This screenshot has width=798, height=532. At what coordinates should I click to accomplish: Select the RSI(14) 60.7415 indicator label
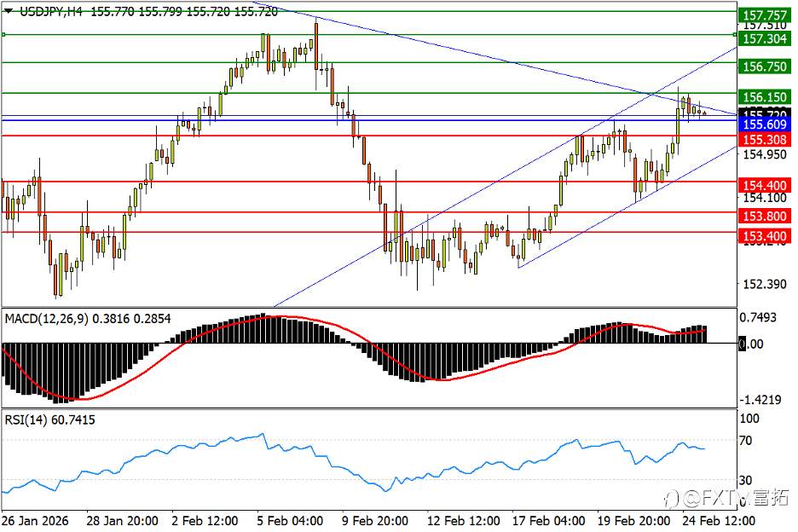49,420
